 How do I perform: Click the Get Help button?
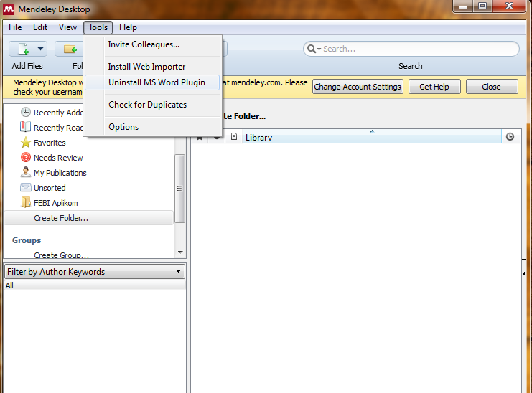tap(434, 87)
